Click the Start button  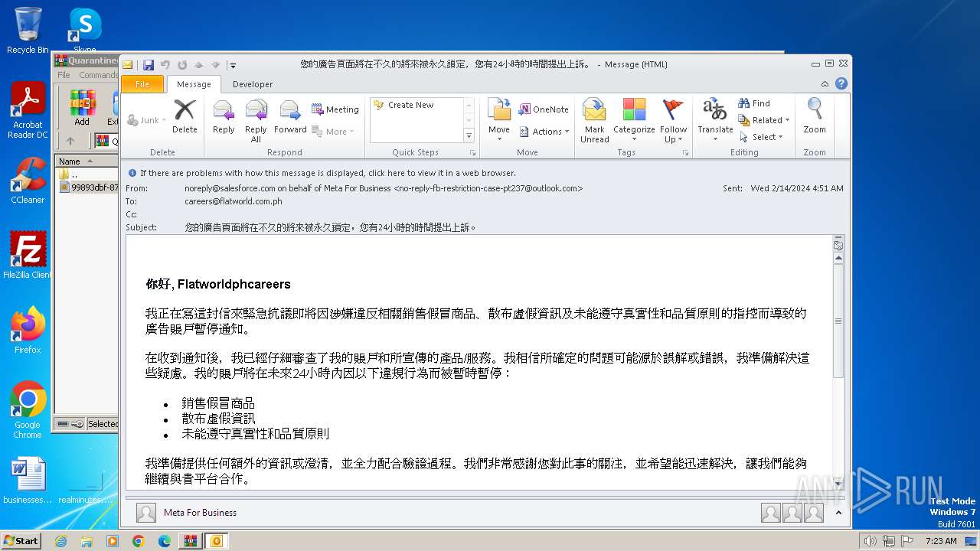pyautogui.click(x=21, y=541)
